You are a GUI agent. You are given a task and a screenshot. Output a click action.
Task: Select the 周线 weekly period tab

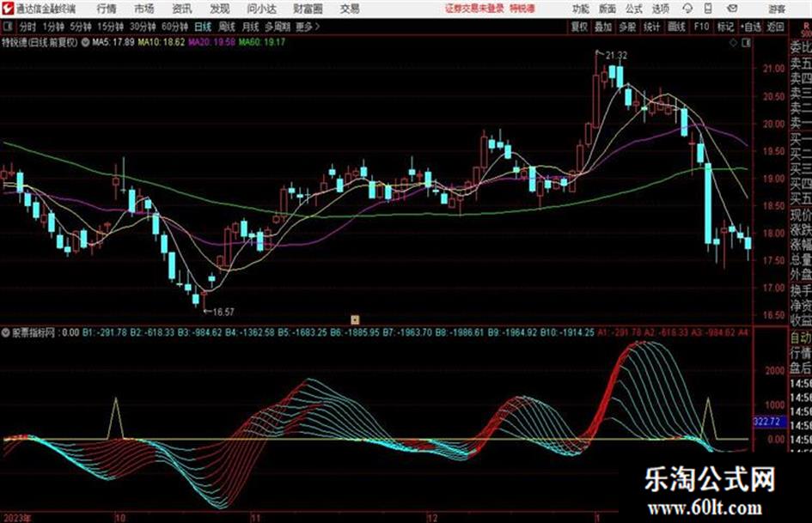pyautogui.click(x=226, y=27)
